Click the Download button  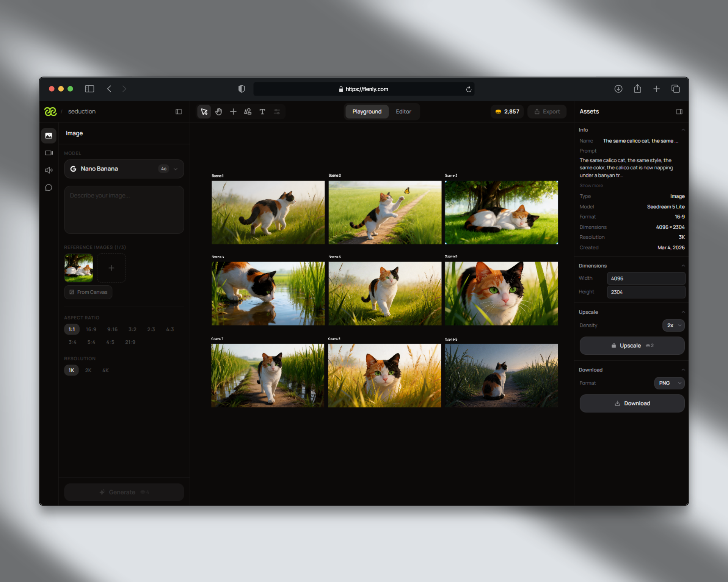[632, 403]
